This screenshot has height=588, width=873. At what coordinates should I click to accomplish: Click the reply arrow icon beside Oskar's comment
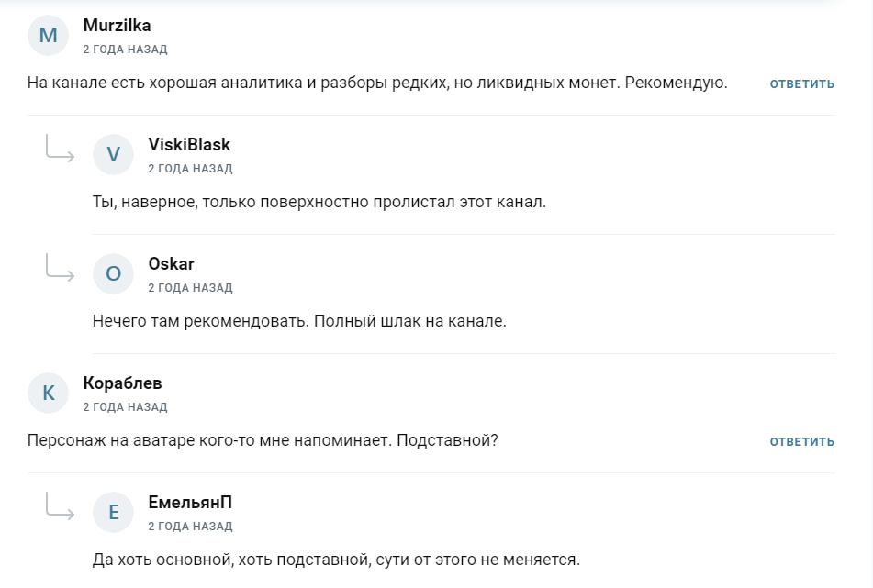pyautogui.click(x=61, y=269)
